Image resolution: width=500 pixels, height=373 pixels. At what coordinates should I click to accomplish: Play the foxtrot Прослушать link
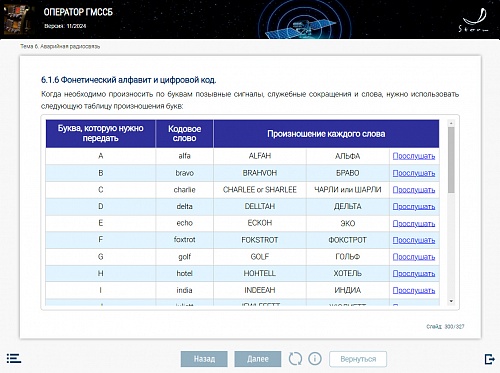point(414,240)
